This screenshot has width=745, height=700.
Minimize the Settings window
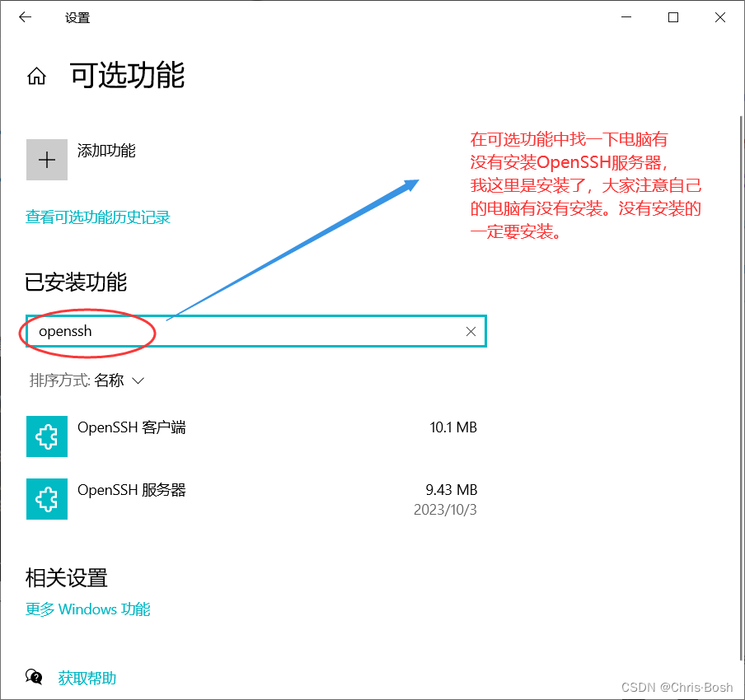click(626, 17)
